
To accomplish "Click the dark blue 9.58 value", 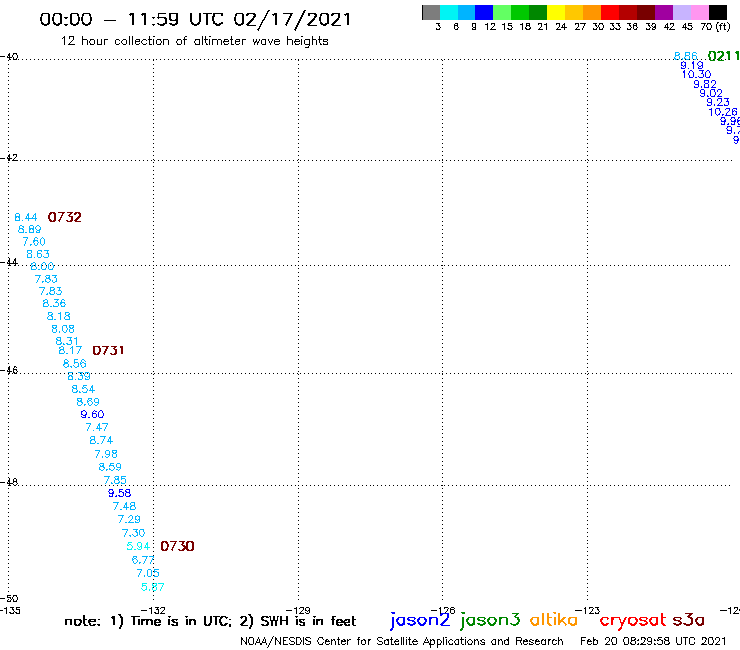I will coord(119,493).
